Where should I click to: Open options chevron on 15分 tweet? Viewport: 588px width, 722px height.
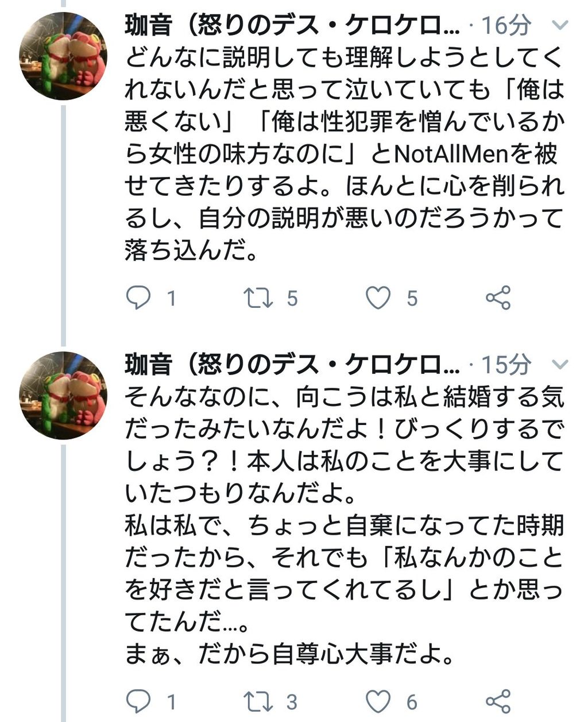[x=559, y=364]
